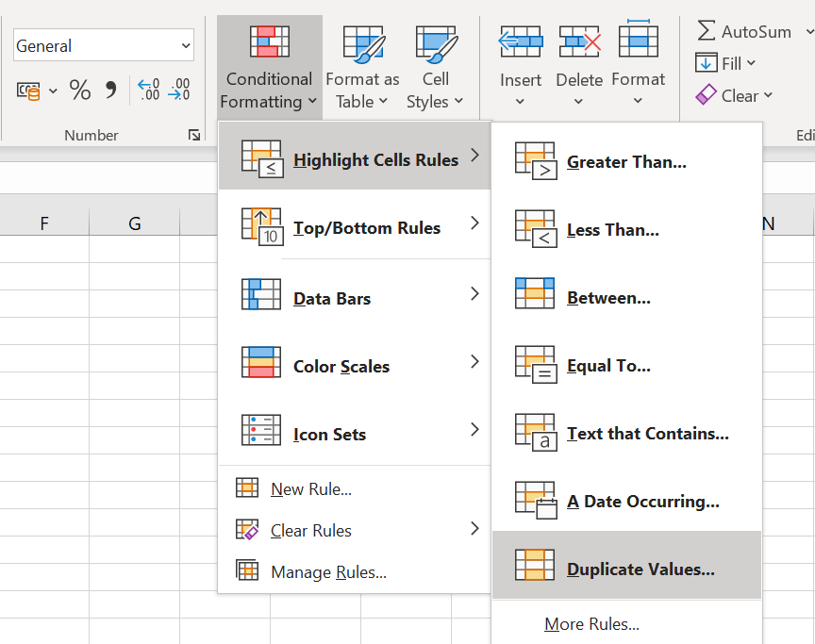Click More Rules at the bottom
This screenshot has width=815, height=644.
click(591, 624)
